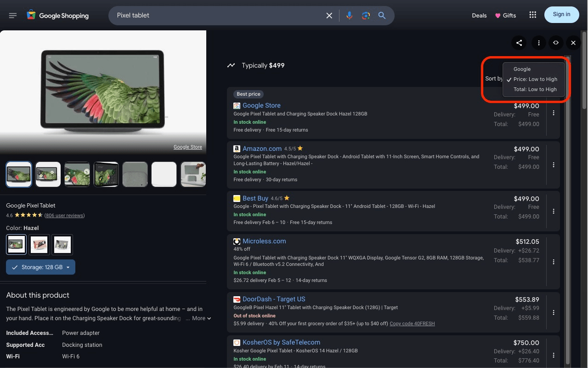
Task: Share this product using share icon
Action: 519,43
